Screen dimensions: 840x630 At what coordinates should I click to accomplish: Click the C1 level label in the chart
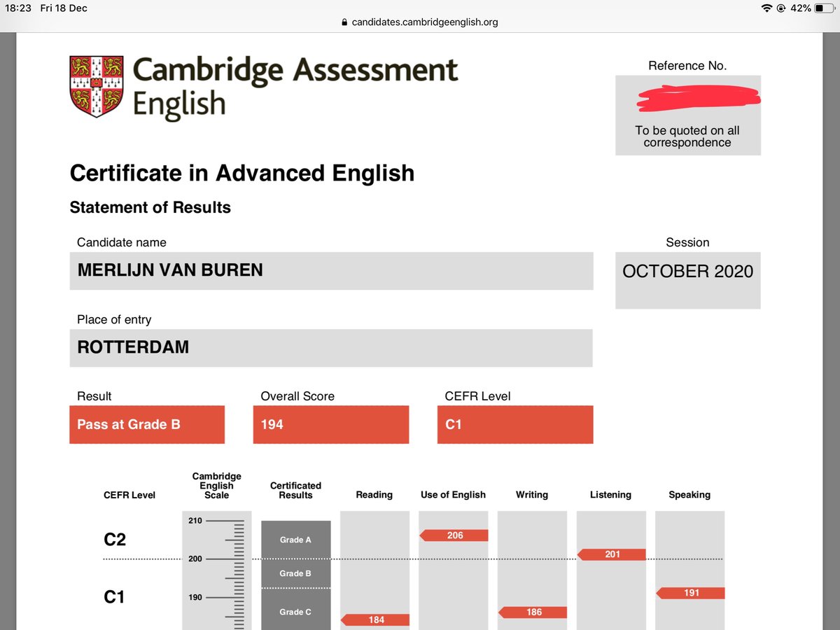[114, 597]
